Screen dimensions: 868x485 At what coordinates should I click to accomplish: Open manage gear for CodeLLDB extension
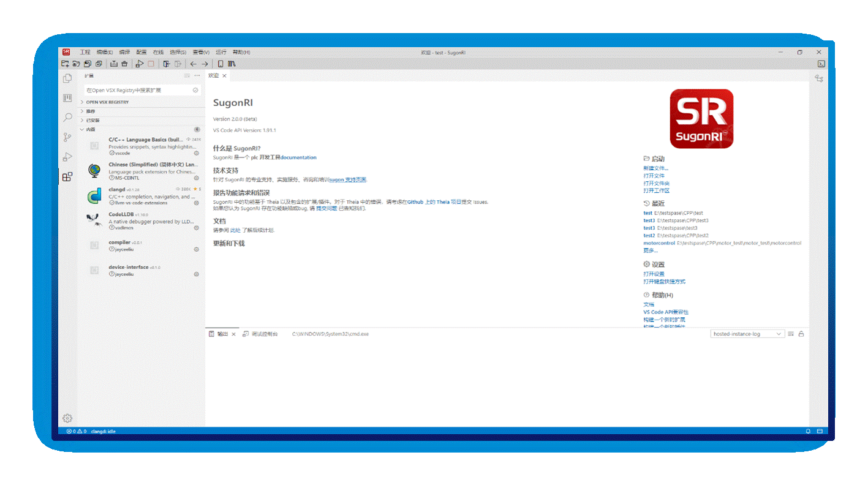197,228
